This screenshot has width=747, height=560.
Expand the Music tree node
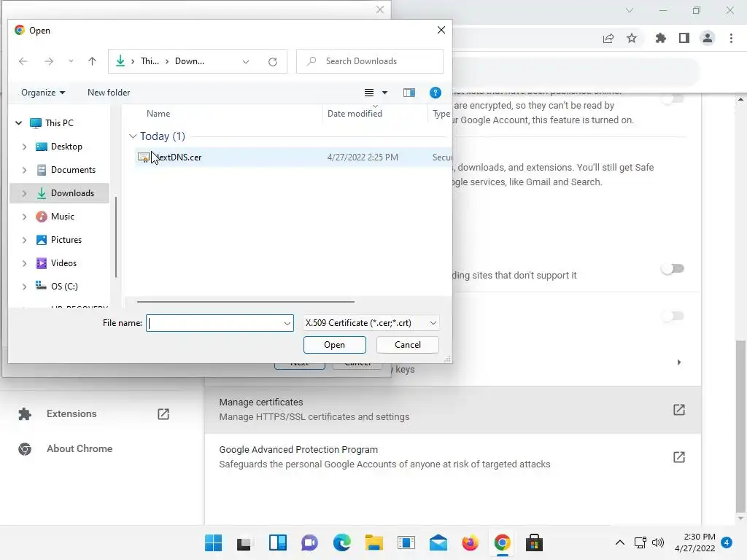pos(24,217)
